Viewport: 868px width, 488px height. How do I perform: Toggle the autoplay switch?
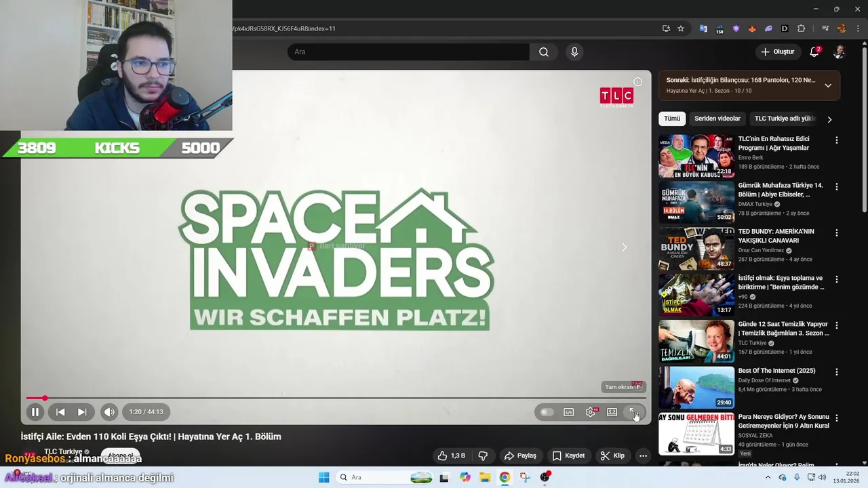547,412
